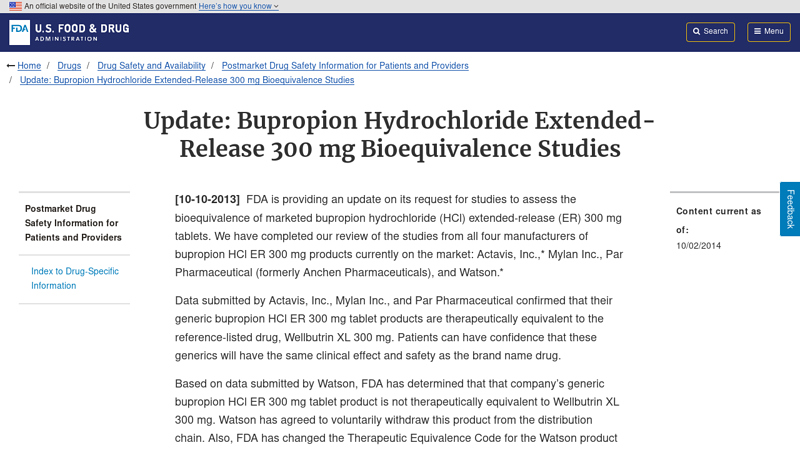Image resolution: width=800 pixels, height=450 pixels.
Task: Click the FDA logo icon
Action: click(19, 33)
